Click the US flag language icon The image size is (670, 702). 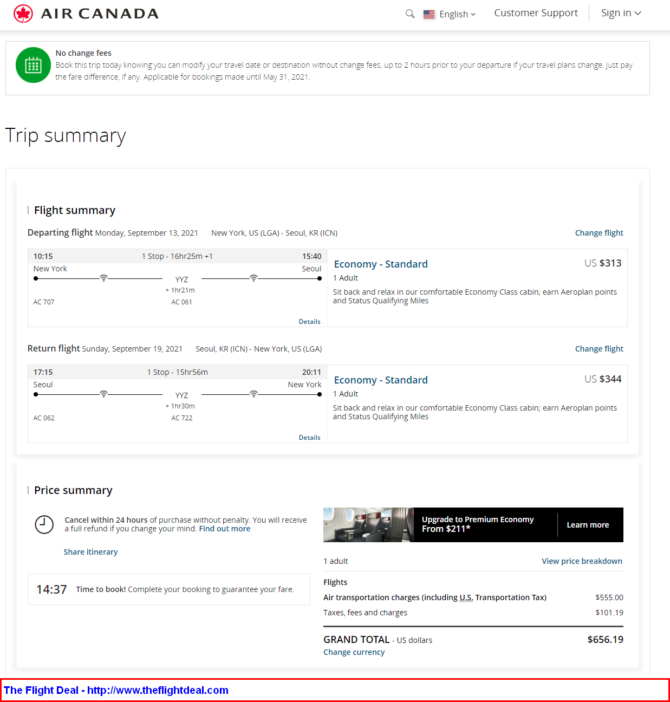[x=429, y=14]
